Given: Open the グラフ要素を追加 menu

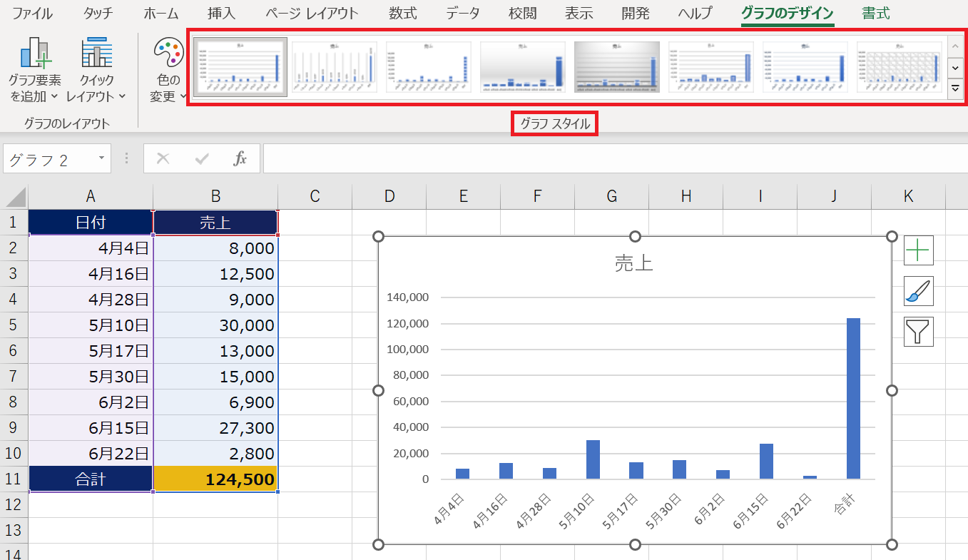Looking at the screenshot, I should coord(34,70).
